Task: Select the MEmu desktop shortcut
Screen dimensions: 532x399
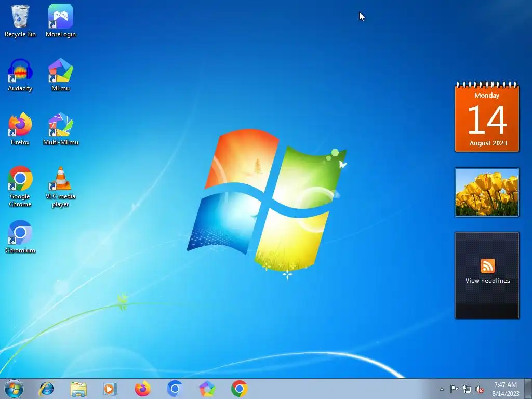Action: click(x=61, y=75)
